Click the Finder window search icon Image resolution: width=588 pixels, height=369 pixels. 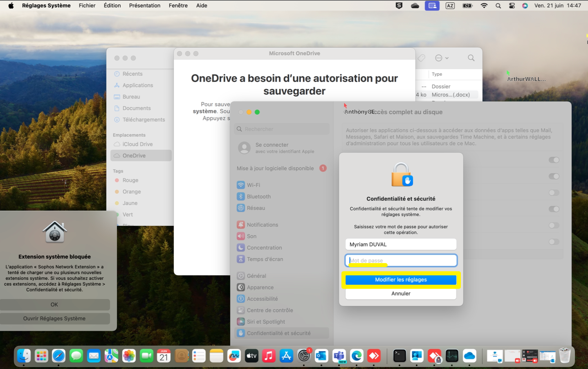click(x=471, y=58)
